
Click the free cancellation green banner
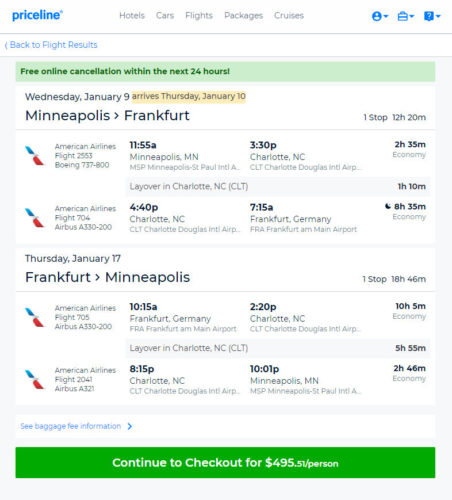[x=225, y=71]
